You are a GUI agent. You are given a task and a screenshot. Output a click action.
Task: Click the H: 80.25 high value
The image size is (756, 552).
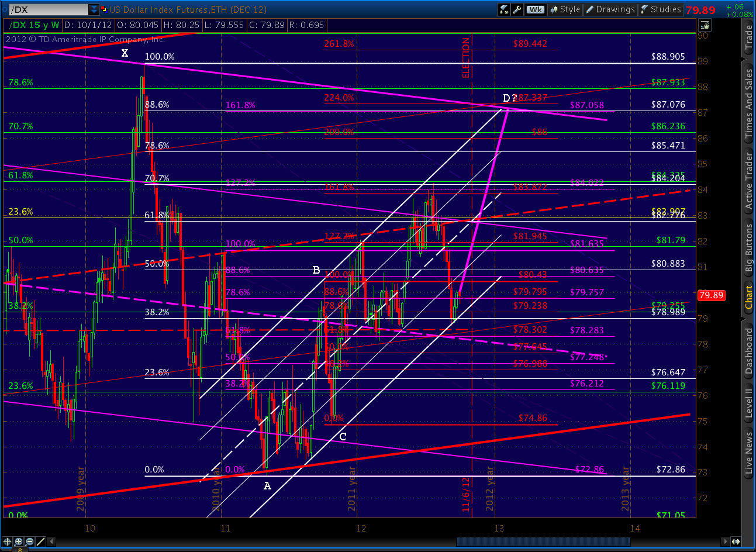point(181,25)
